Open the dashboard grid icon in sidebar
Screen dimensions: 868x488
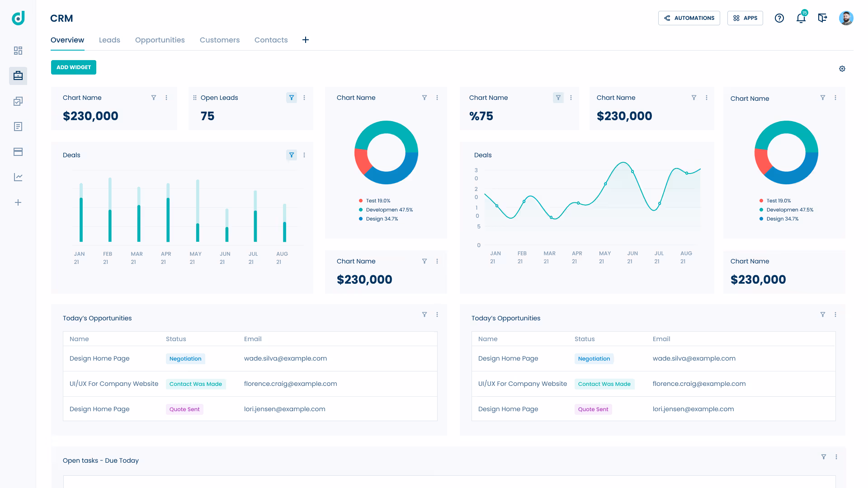pyautogui.click(x=18, y=51)
